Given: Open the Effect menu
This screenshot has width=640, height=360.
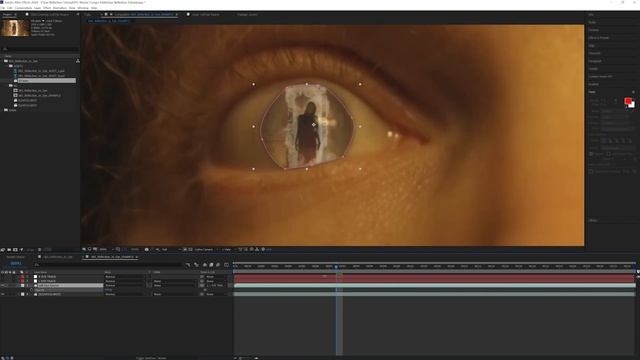Looking at the screenshot, I should tap(47, 8).
